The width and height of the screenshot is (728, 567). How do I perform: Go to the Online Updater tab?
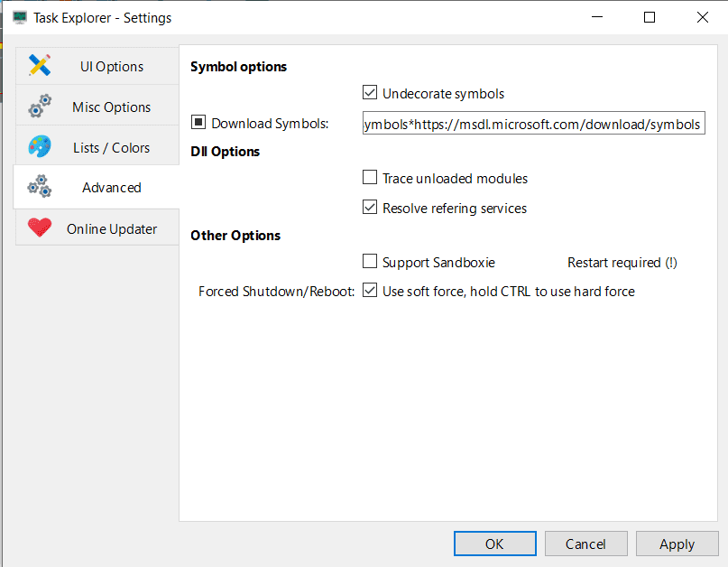click(x=112, y=228)
